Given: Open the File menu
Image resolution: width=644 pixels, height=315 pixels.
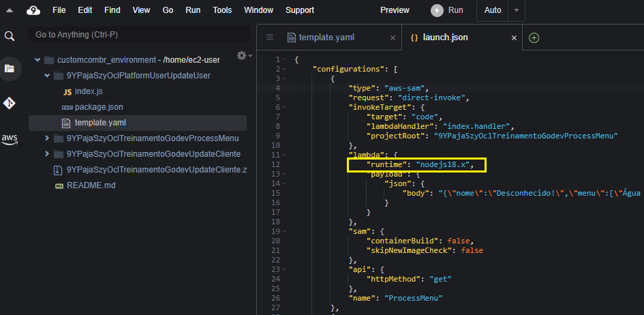Looking at the screenshot, I should [59, 10].
